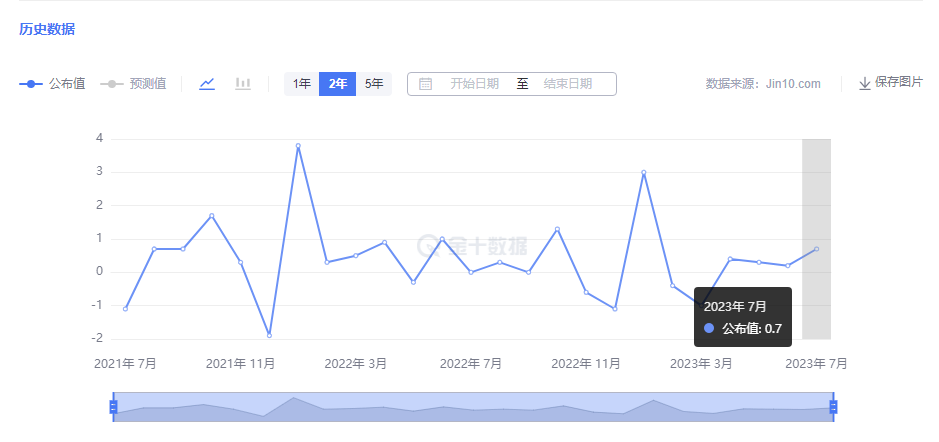939x442 pixels.
Task: Click the left handle of range slider
Action: pyautogui.click(x=113, y=406)
